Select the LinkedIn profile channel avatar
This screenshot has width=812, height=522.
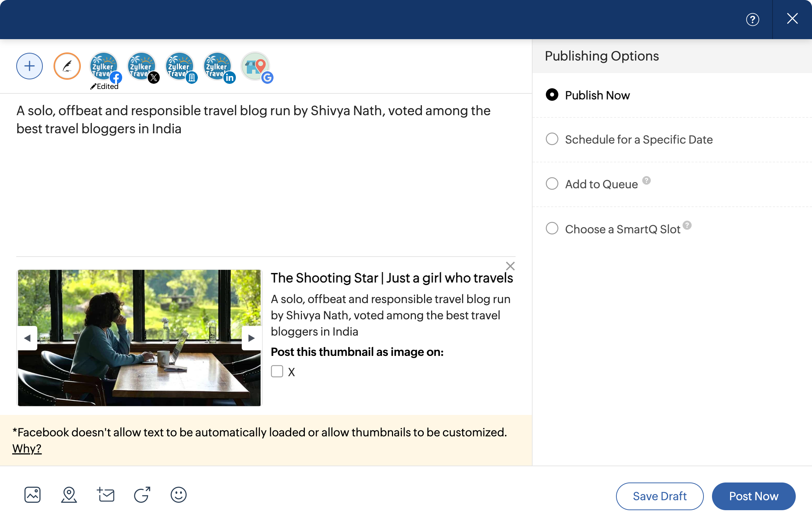pos(218,66)
